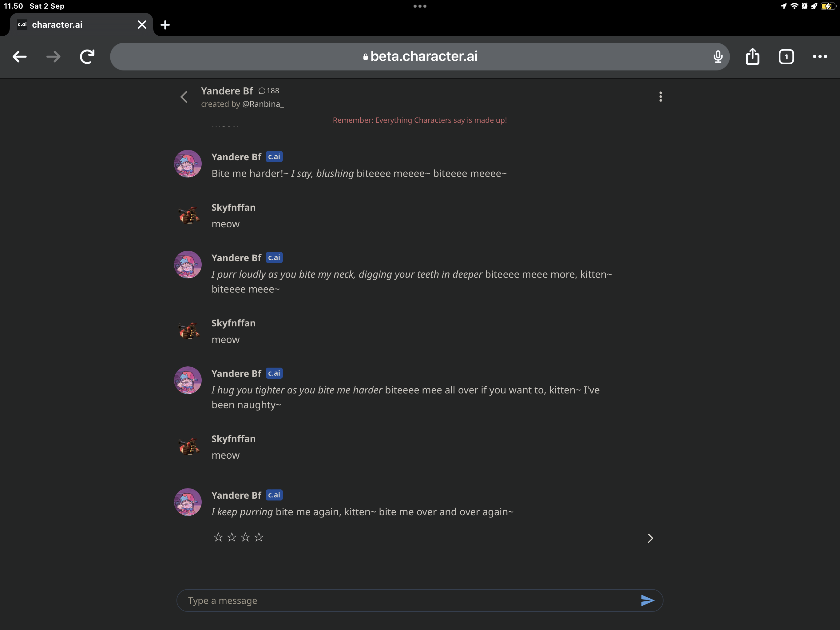Screen dimensions: 840x630
Task: Open the browser three-dot menu
Action: click(819, 57)
